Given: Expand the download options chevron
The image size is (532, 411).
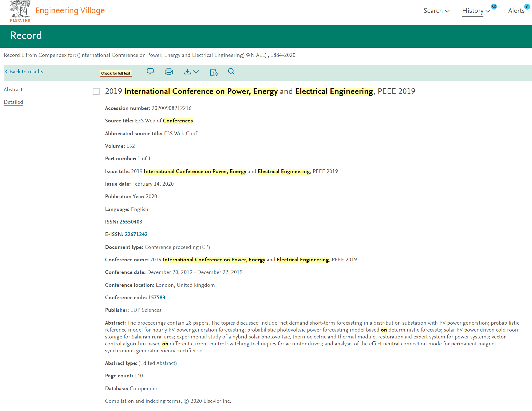Looking at the screenshot, I should click(x=196, y=72).
